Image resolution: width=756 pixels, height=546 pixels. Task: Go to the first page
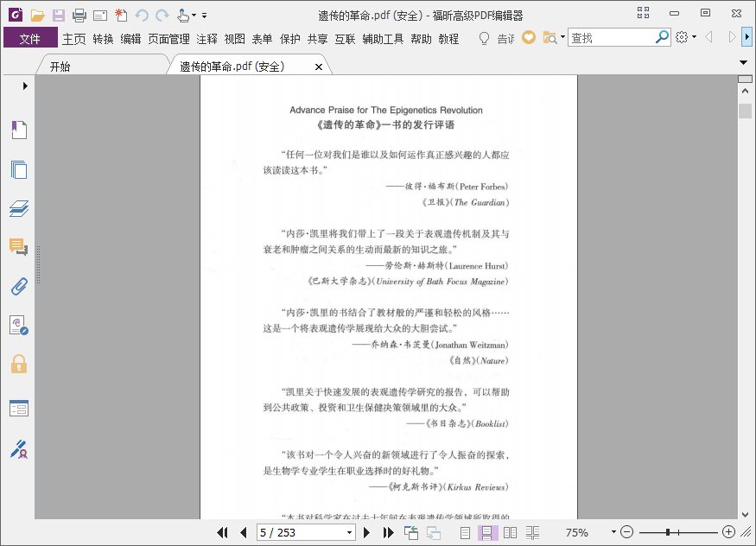222,532
